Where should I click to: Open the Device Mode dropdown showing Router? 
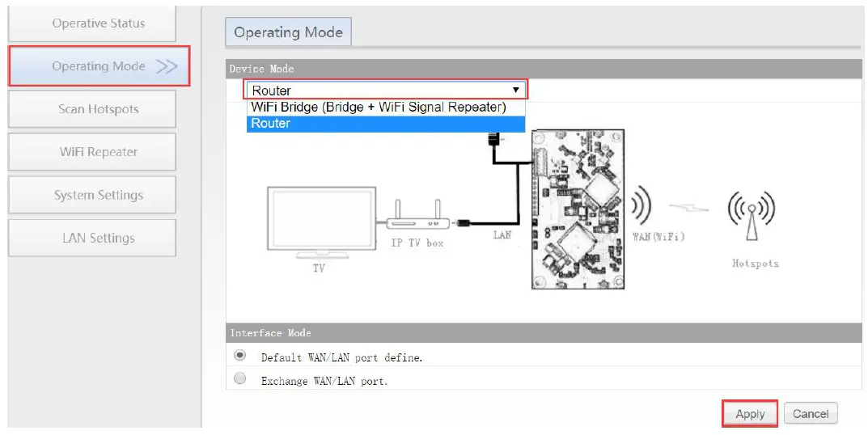tap(386, 91)
